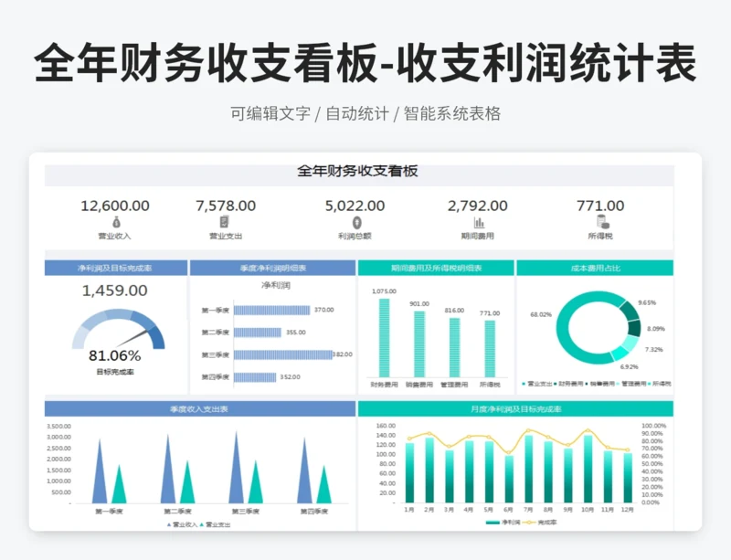
Task: Select the 第三季度 382.00 horizontal bar
Action: pos(283,354)
